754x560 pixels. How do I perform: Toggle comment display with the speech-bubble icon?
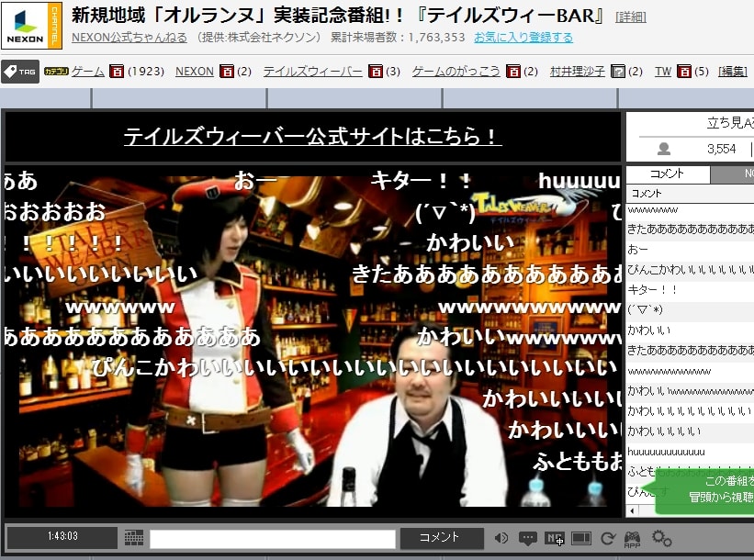pyautogui.click(x=527, y=538)
